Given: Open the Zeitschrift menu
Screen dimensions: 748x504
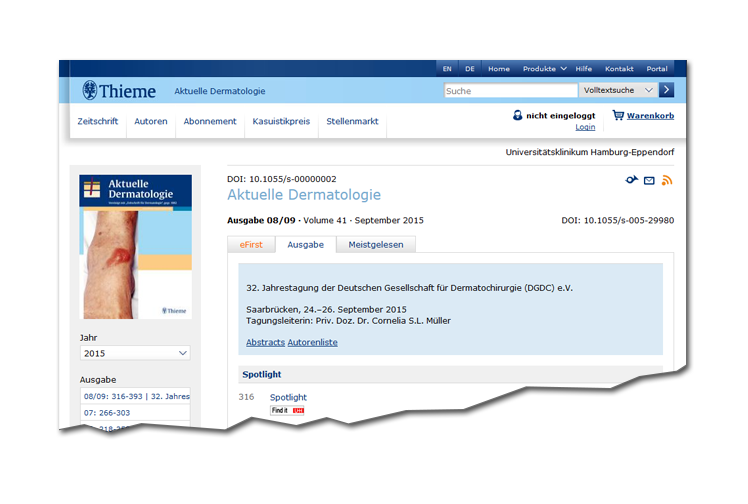Looking at the screenshot, I should 97,121.
